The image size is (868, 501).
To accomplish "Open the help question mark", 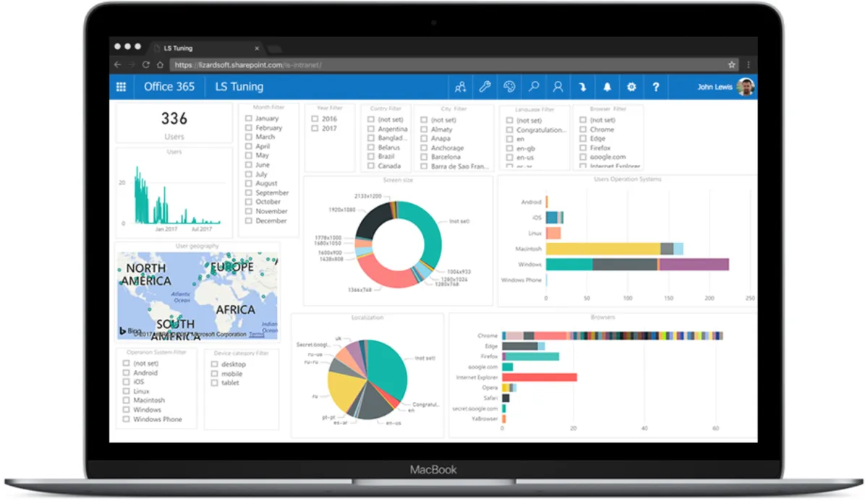I will tap(656, 87).
